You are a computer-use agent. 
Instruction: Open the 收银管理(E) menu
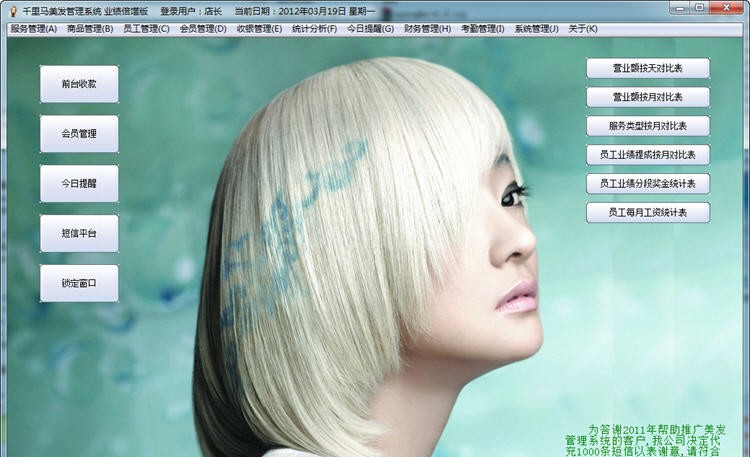(259, 29)
